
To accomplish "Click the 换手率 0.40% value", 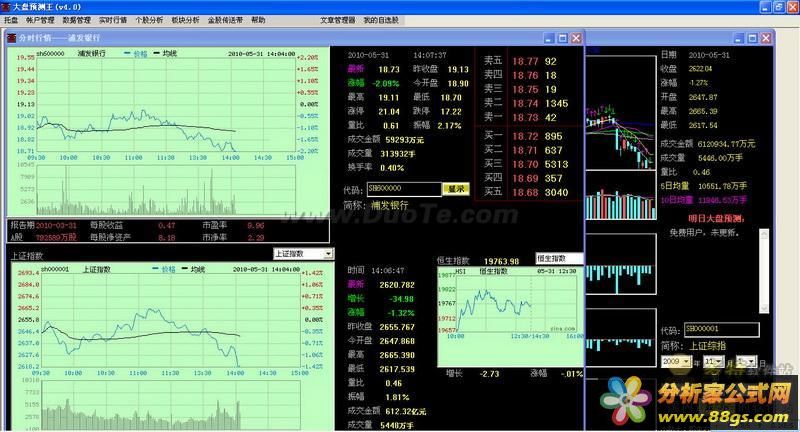I will (x=392, y=168).
